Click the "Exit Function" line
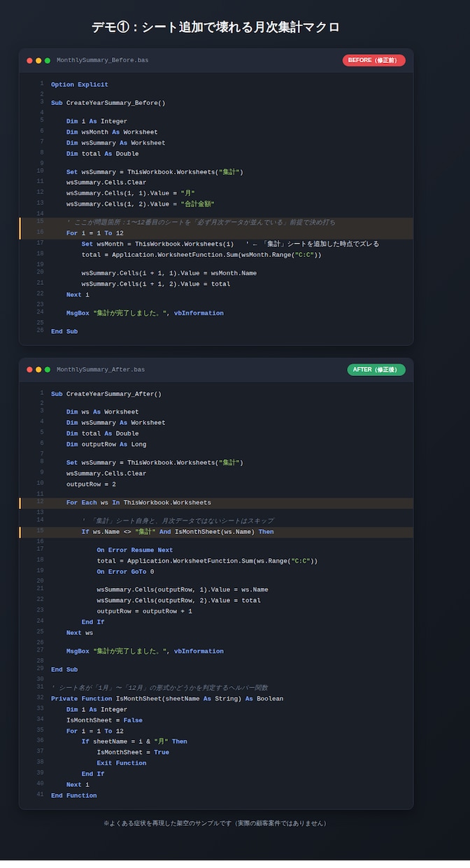 122,763
